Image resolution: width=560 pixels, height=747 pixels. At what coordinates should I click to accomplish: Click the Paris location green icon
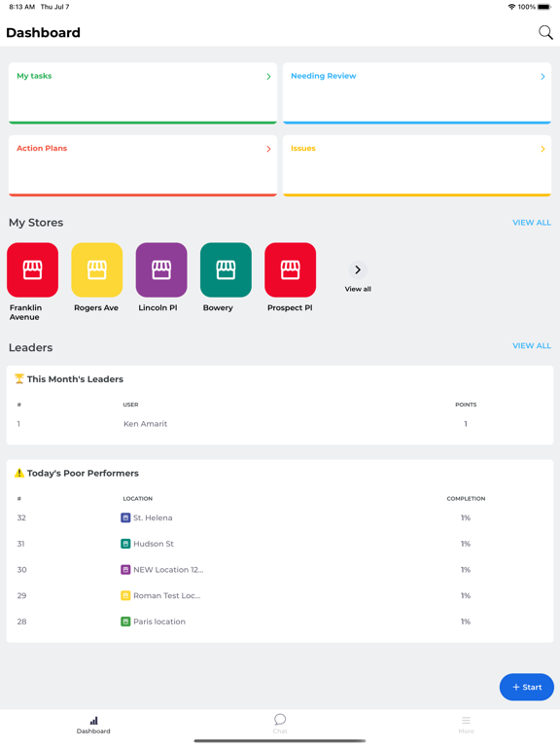click(x=125, y=622)
